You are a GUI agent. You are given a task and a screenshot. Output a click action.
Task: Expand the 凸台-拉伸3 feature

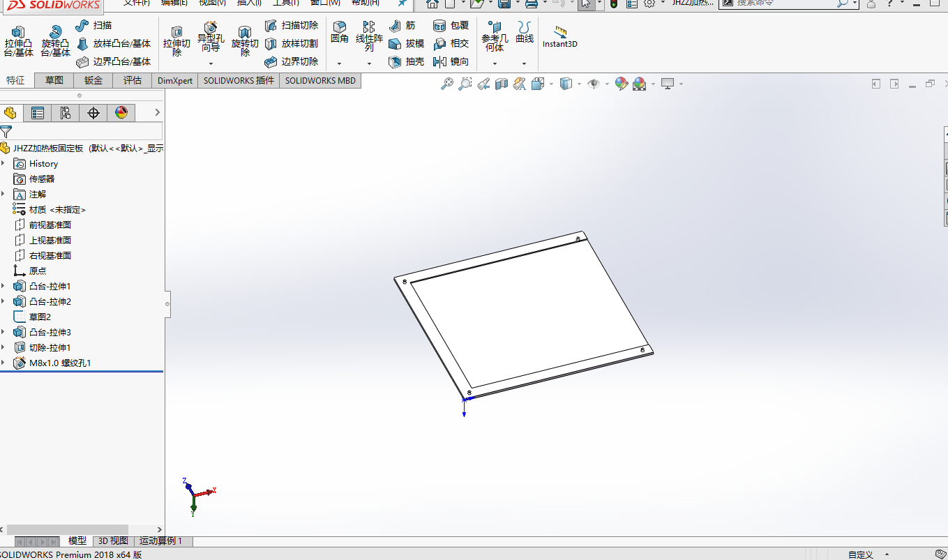tap(3, 333)
